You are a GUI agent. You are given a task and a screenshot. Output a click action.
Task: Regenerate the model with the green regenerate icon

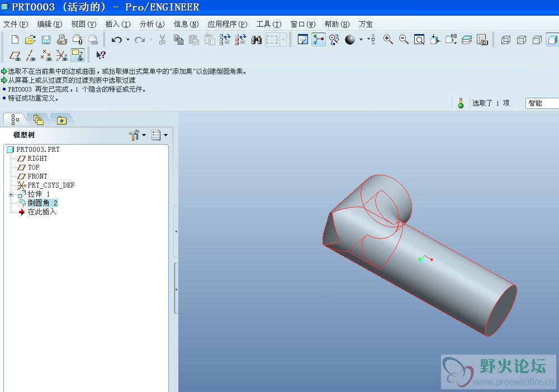click(x=225, y=40)
